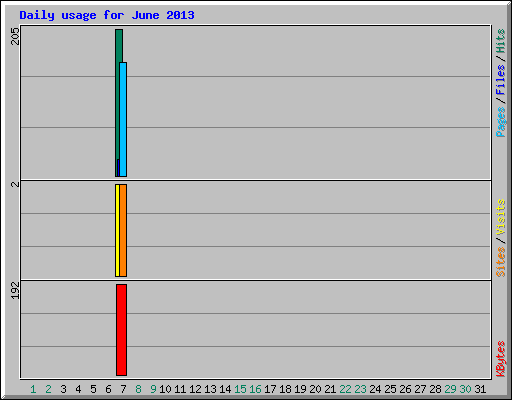
Task: Click day 22 on the x-axis
Action: tap(345, 389)
